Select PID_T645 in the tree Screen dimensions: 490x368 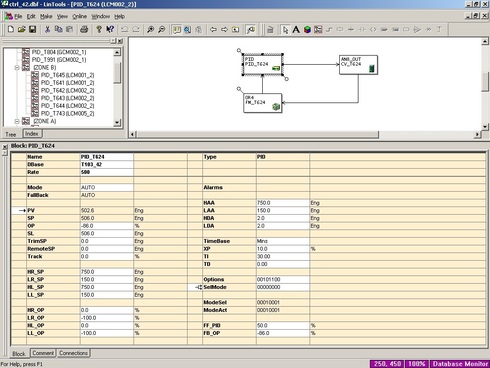click(67, 75)
